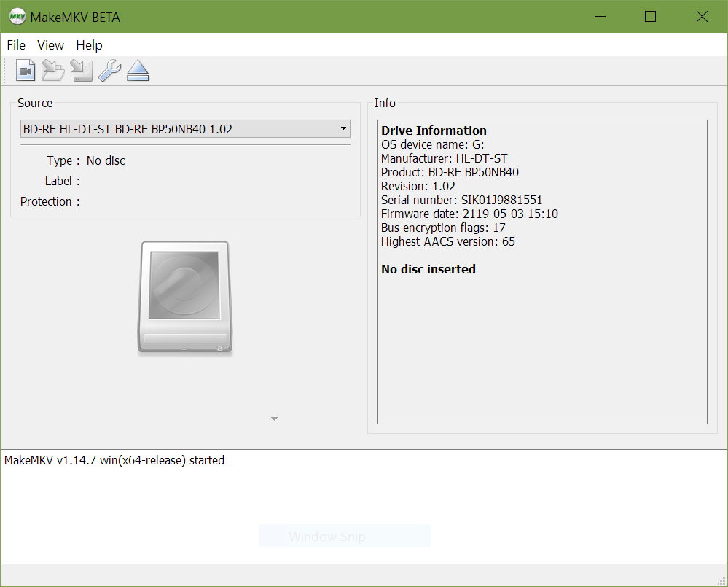Click the Protection field label
This screenshot has height=587, width=728.
click(50, 201)
